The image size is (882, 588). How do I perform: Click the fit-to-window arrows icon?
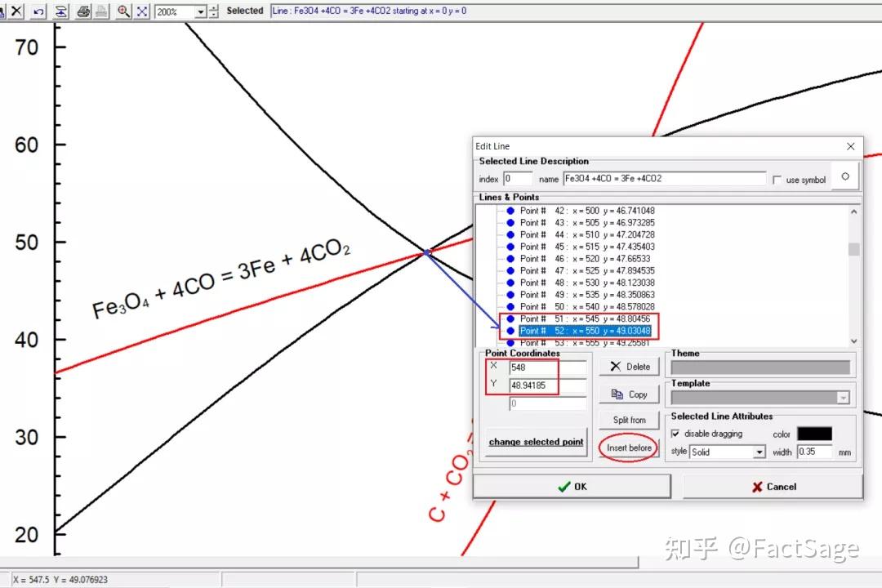pyautogui.click(x=142, y=12)
